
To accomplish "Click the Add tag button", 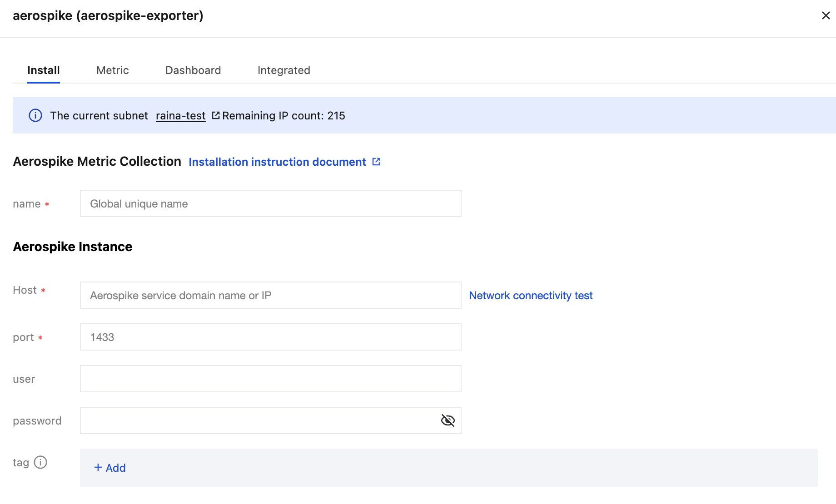I will 110,468.
